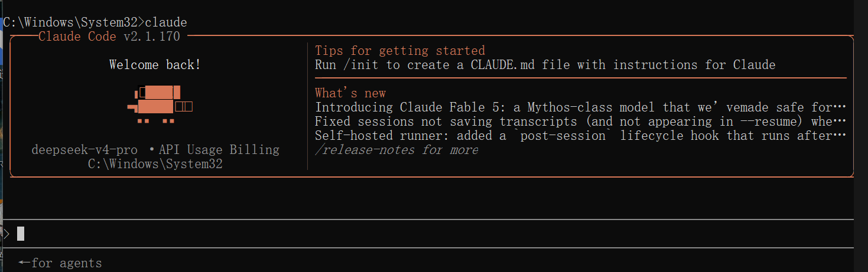The image size is (868, 272).
Task: Click the Claude Code mascot logo
Action: (160, 104)
